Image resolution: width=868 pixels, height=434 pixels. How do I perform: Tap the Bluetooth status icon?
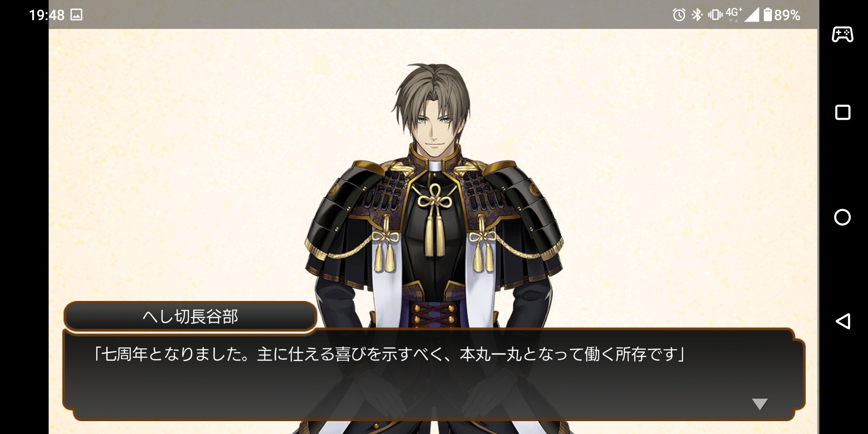click(x=697, y=15)
